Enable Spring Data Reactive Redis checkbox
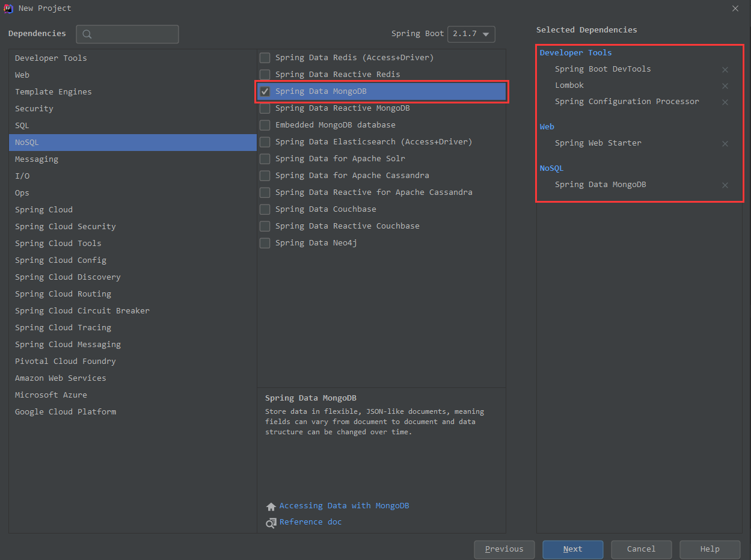The width and height of the screenshot is (751, 560). click(265, 75)
